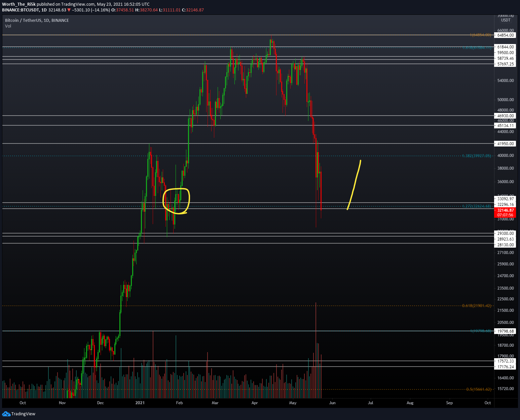520x420 pixels.
Task: Select the 19798.68 white price label
Action: pos(505,331)
